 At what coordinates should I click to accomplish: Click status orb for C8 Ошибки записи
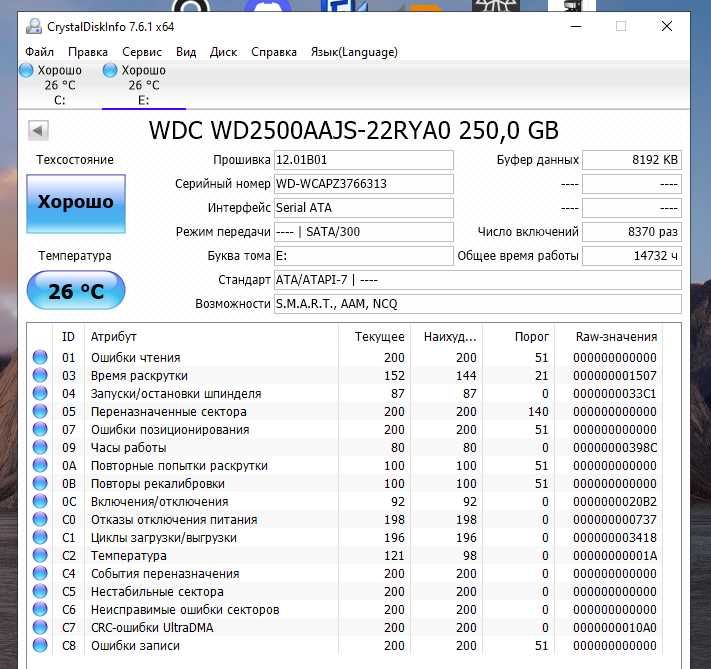40,645
